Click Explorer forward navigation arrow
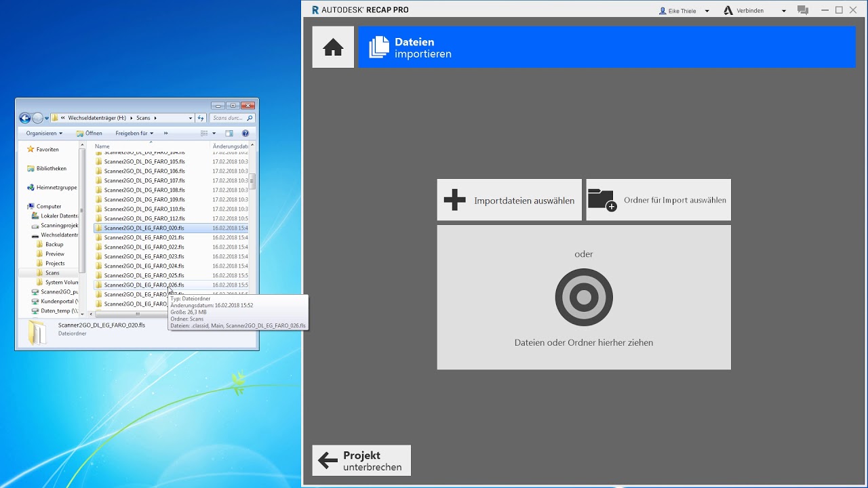This screenshot has width=868, height=488. click(37, 118)
